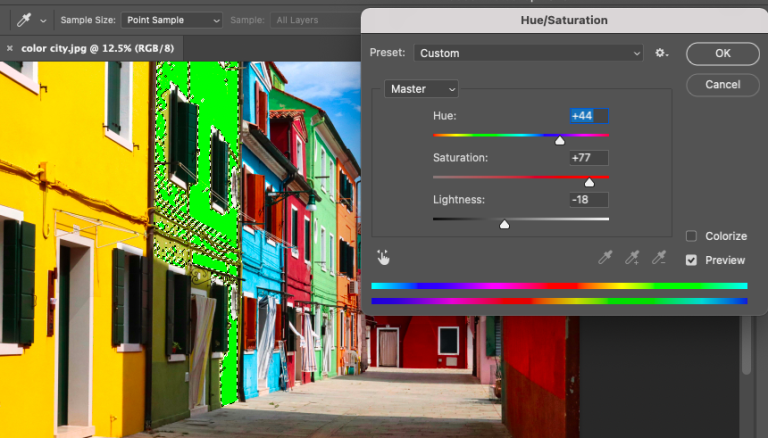Activate the on-image adjustment hand tool
This screenshot has height=438, width=768.
coord(383,257)
